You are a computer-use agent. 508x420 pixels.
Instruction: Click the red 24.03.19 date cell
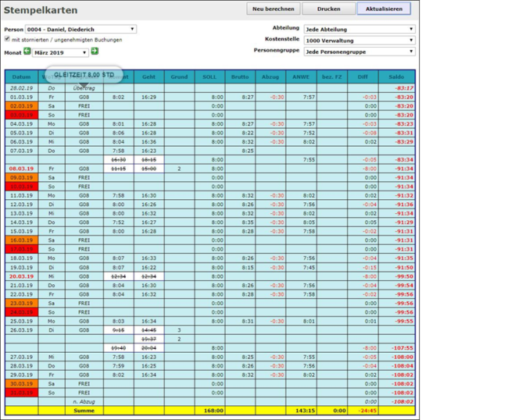pyautogui.click(x=21, y=312)
